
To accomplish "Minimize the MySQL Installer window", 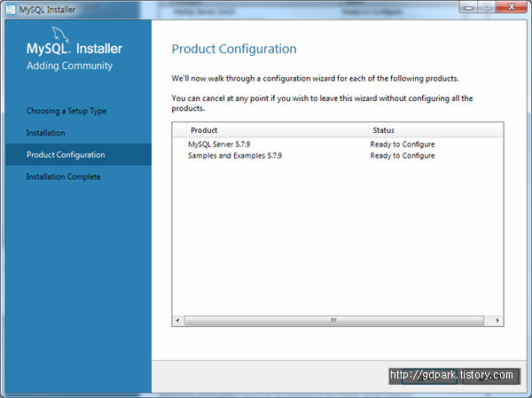I will 469,7.
